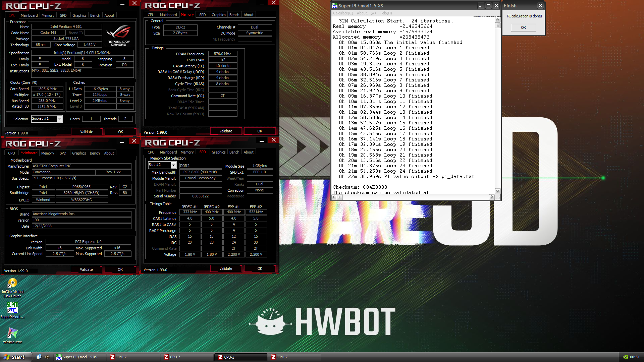Image resolution: width=644 pixels, height=362 pixels.
Task: Click the NVIDIA tray icon
Action: pos(625,357)
